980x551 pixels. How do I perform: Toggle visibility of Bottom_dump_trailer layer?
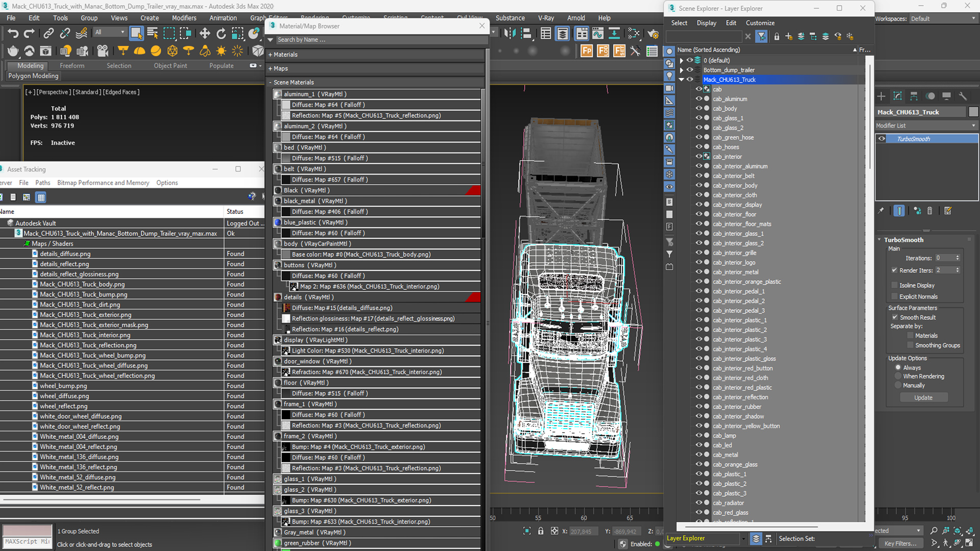click(690, 70)
